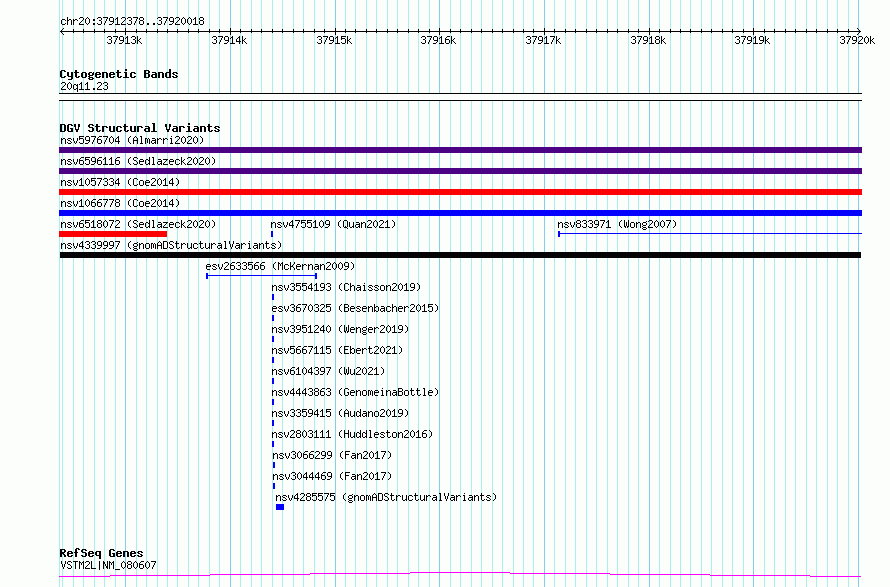Open nsv2803111 (Huddleston2016) variant
This screenshot has height=587, width=890.
click(x=352, y=434)
